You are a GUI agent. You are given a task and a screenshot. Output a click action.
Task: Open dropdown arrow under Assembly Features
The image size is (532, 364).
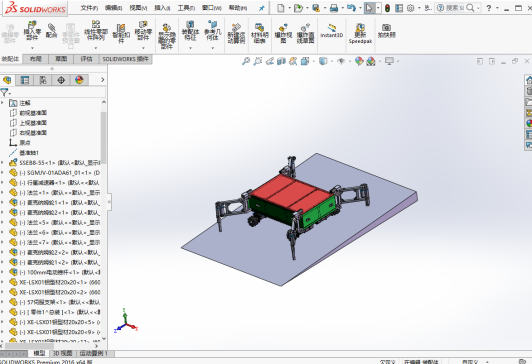pos(190,48)
